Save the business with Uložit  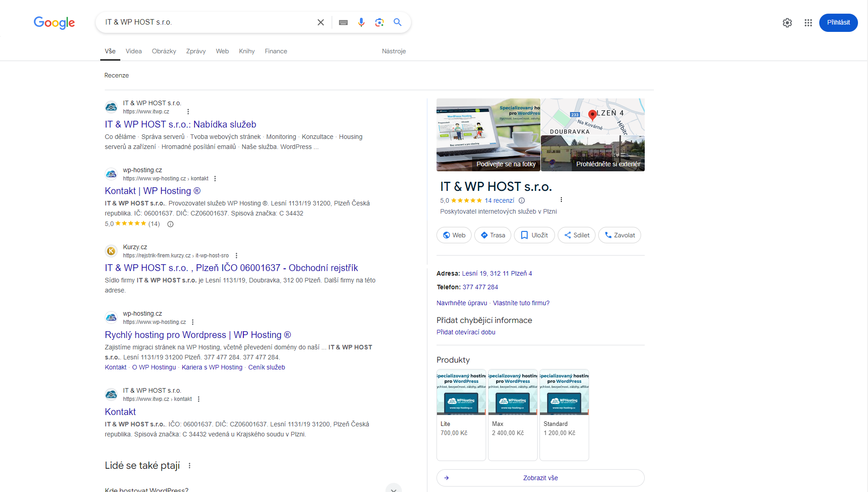point(534,235)
